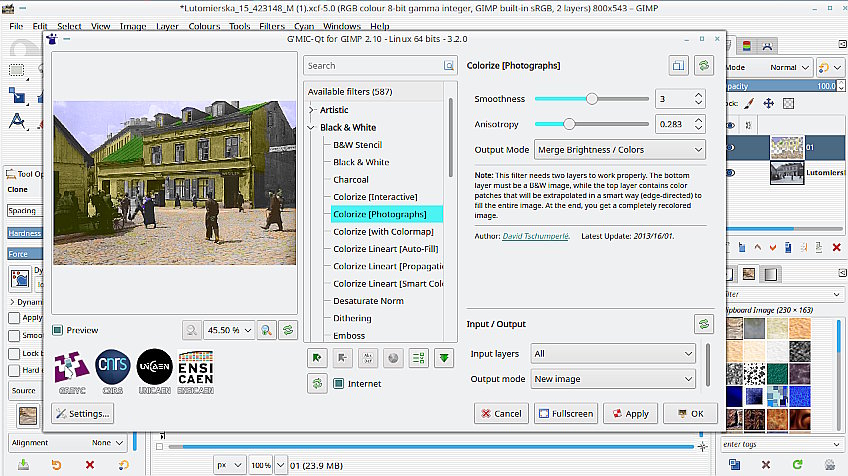Screen dimensions: 848x476
Task: Toggle the Internet checkbox
Action: pyautogui.click(x=339, y=383)
